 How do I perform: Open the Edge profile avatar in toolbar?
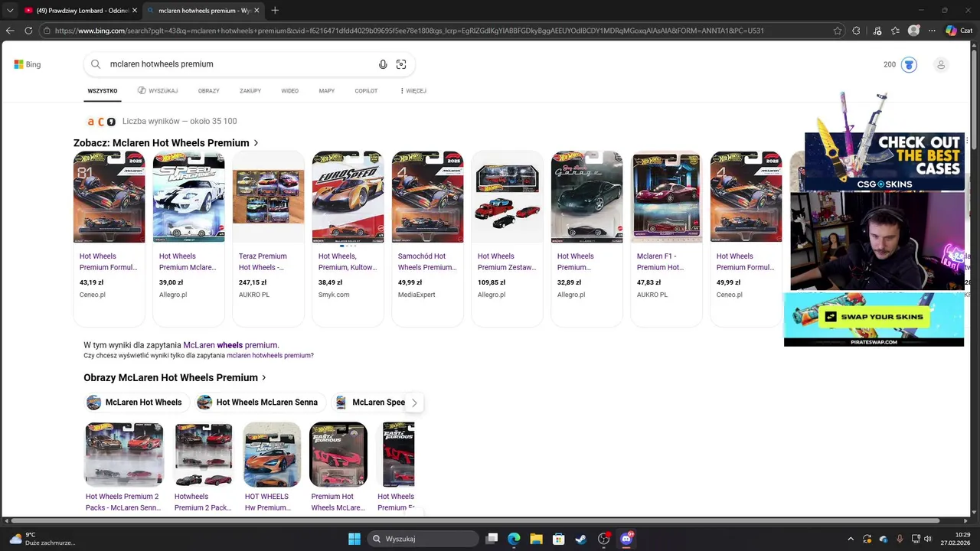[913, 31]
